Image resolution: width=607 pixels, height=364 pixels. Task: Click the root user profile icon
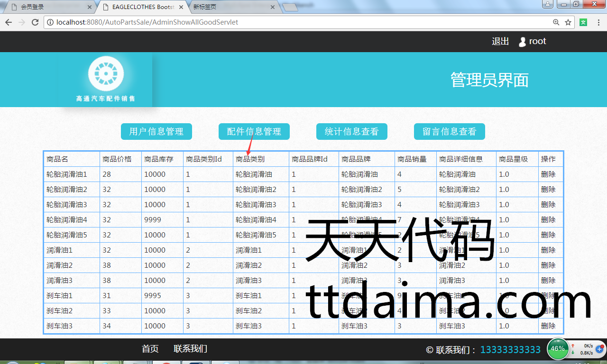[x=522, y=42]
